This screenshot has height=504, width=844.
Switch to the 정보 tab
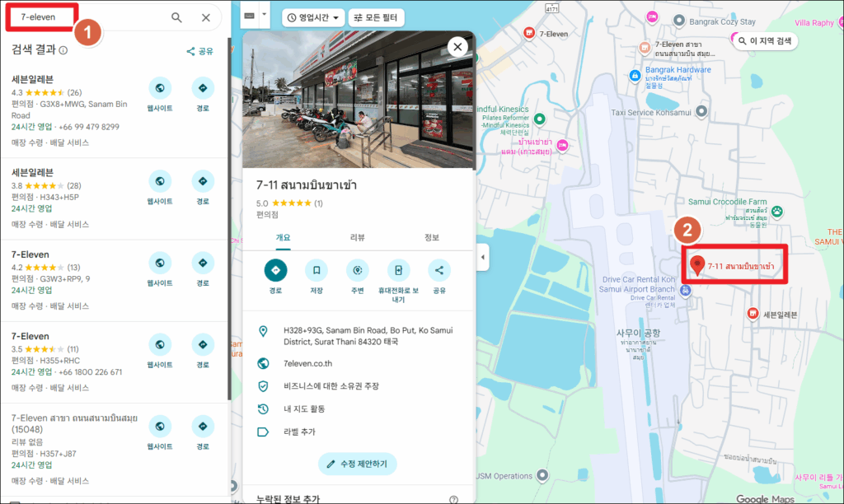click(x=432, y=237)
